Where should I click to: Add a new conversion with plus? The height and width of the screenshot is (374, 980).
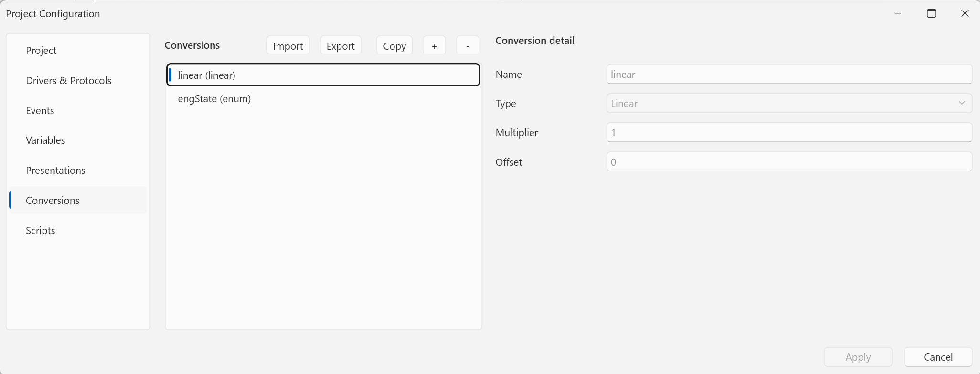point(434,46)
